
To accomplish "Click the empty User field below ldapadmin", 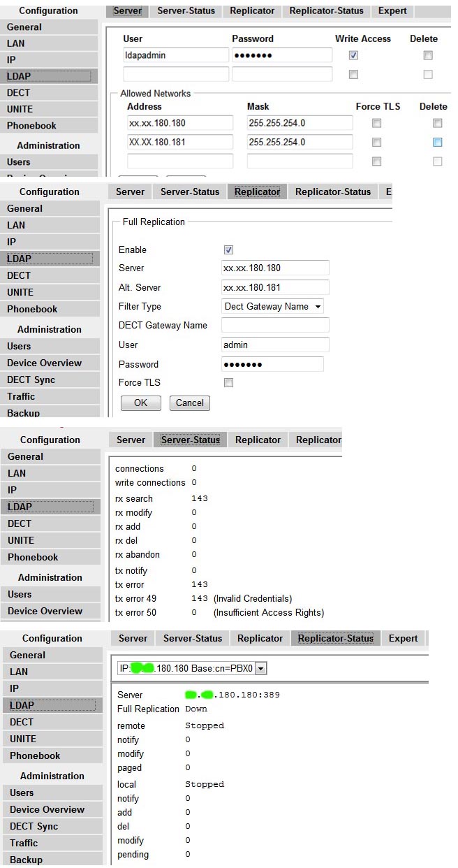I will coord(176,74).
